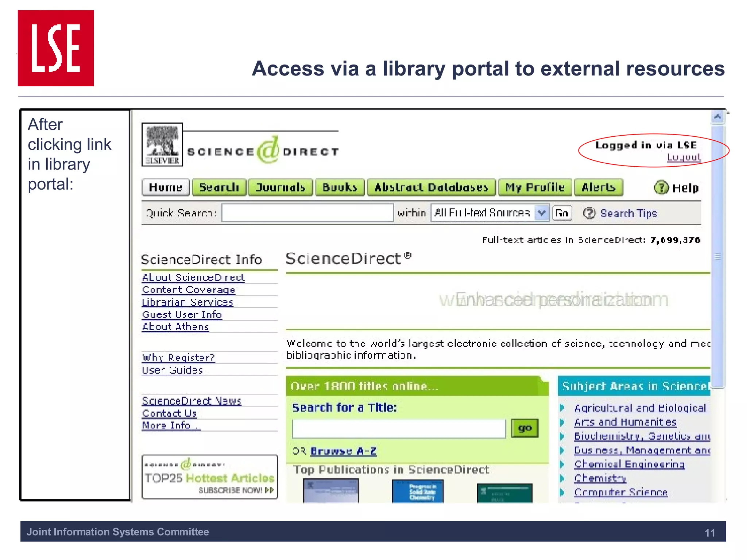Click the Search Tips question icon
The image size is (747, 560).
(x=589, y=213)
